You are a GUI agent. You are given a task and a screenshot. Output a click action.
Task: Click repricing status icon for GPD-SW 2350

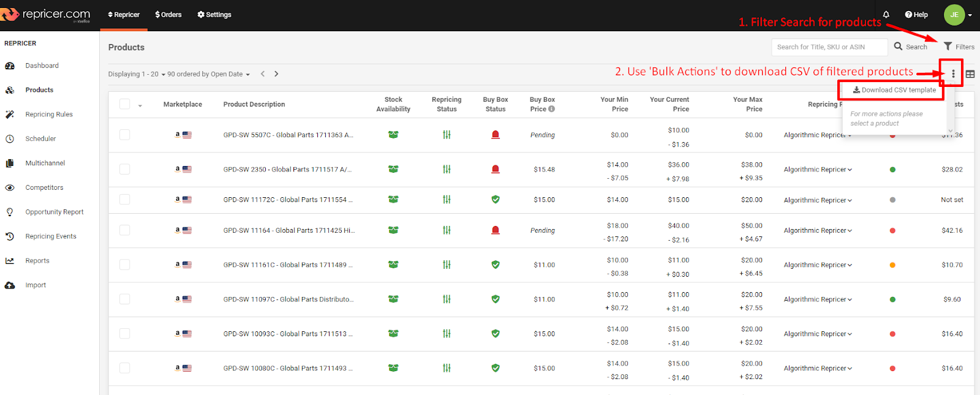(x=447, y=169)
